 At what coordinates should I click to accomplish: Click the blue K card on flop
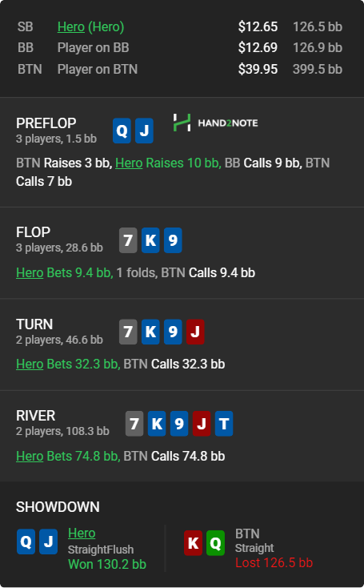[150, 240]
